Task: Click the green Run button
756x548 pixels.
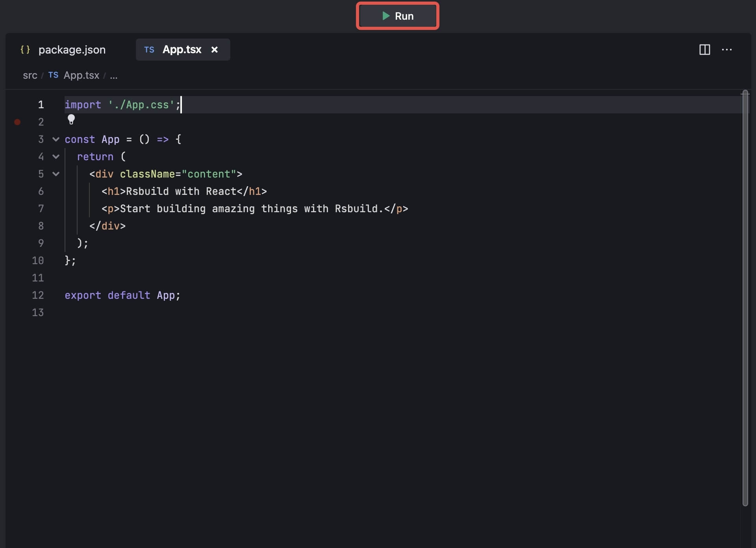Action: pos(397,16)
